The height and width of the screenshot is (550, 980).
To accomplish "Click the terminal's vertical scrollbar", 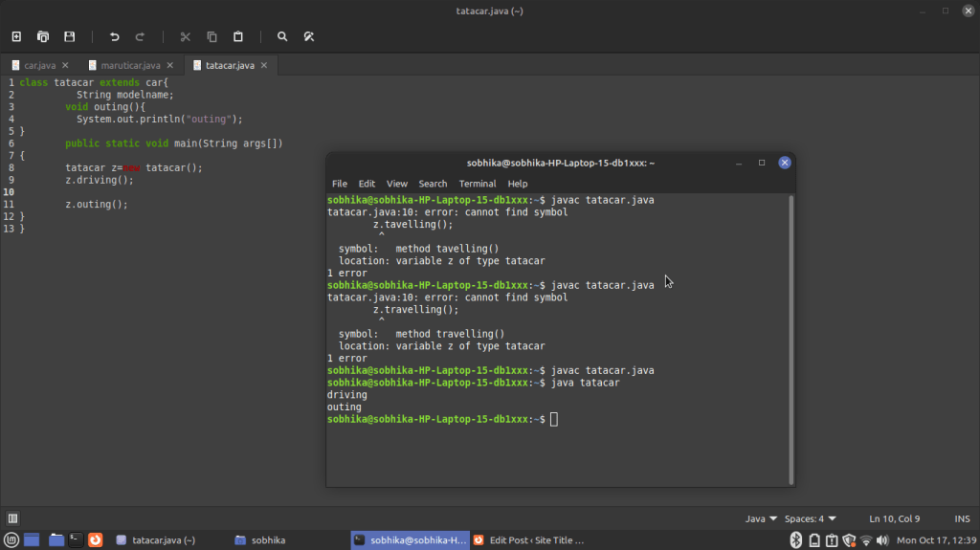I will point(791,340).
